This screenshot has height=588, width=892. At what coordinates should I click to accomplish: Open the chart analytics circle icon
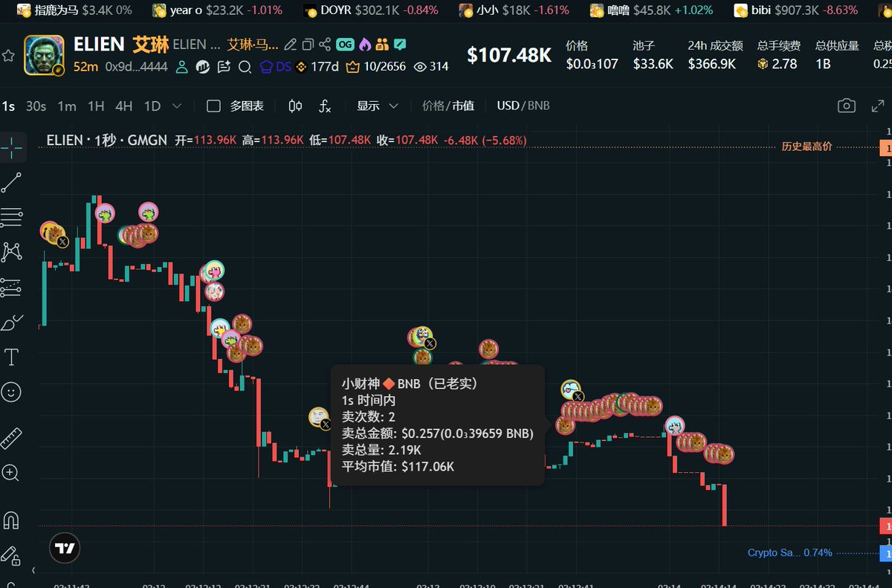pos(202,67)
